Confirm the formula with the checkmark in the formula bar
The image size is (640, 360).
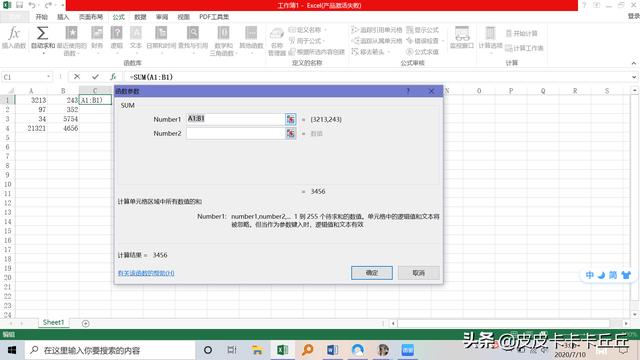click(95, 77)
